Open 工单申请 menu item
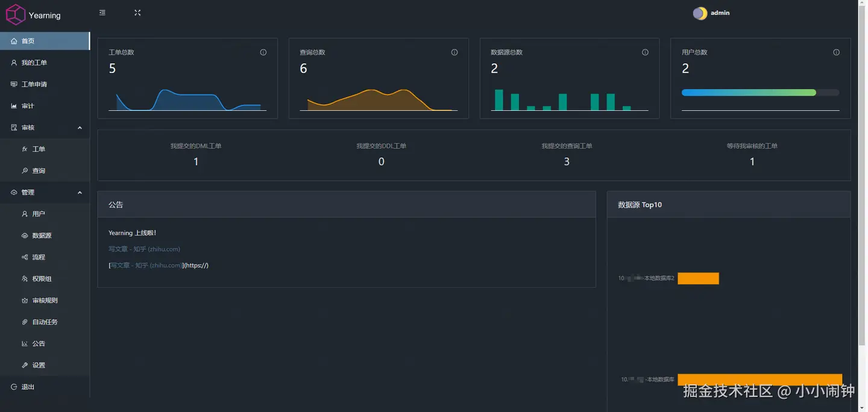 (x=45, y=84)
